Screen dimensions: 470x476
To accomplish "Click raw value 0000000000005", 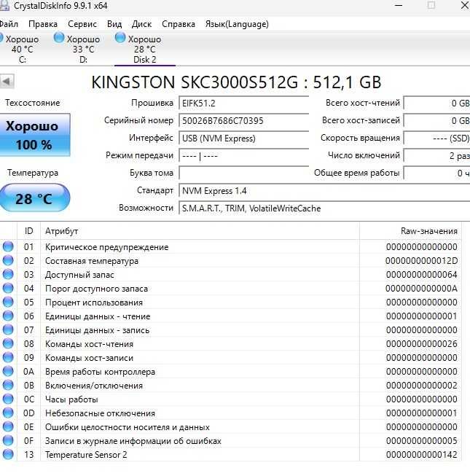I will 421,441.
